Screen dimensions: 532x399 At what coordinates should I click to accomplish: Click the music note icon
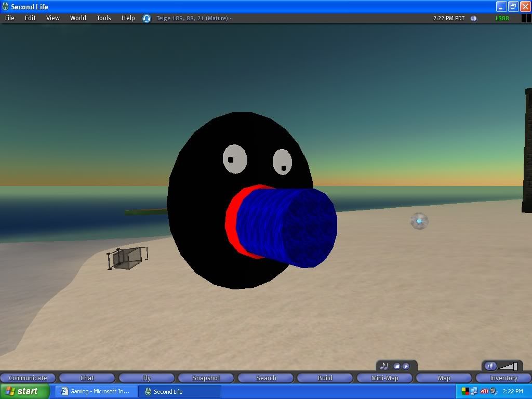(x=384, y=366)
